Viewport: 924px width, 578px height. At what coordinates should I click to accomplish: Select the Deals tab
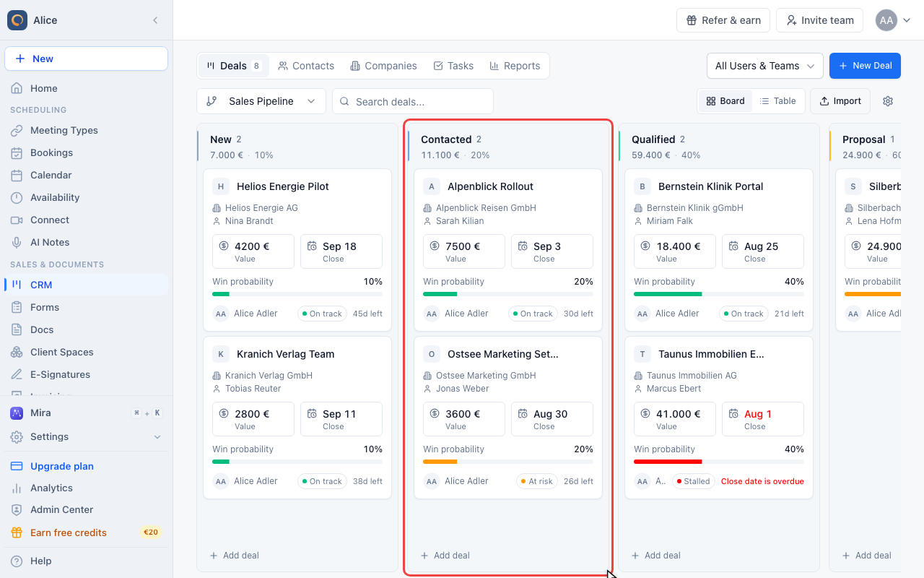[x=233, y=66]
